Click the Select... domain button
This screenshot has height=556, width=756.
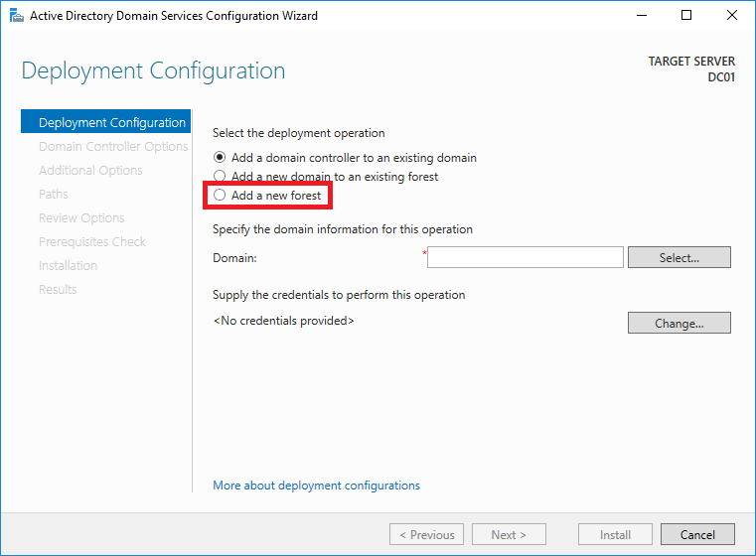(x=679, y=257)
